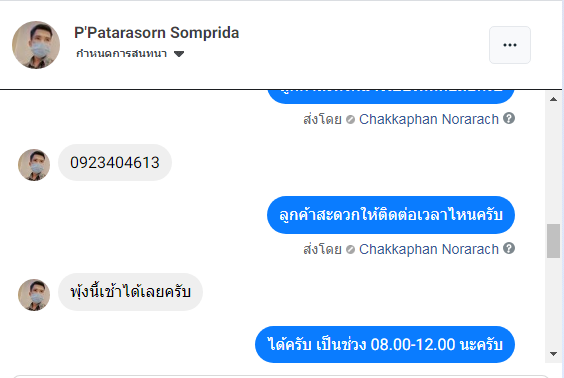Viewport: 564px width, 378px height.
Task: Click sent-status icon in the second ส่งโดย line
Action: pos(350,249)
